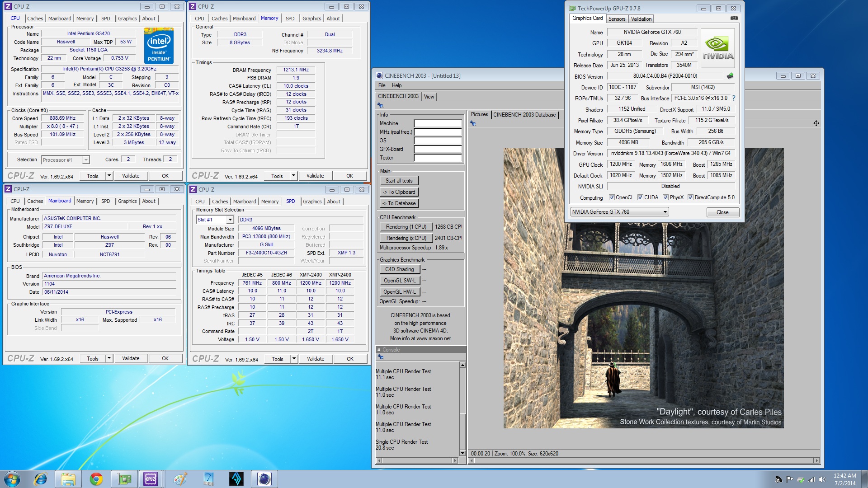Click the Tester input field in CINEBENCH Info

point(438,158)
